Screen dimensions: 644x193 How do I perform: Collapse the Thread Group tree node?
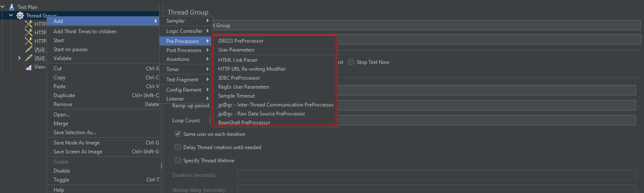[x=11, y=15]
